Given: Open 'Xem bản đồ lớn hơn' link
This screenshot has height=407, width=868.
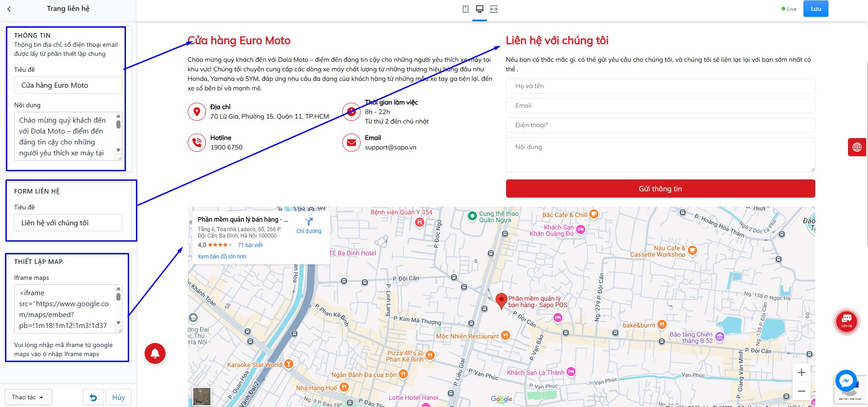Looking at the screenshot, I should (x=222, y=257).
